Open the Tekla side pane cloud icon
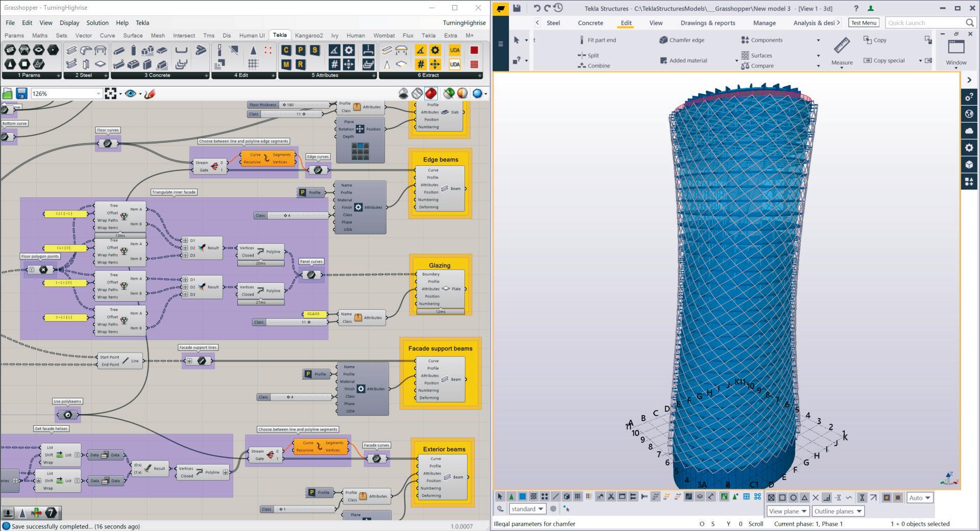 [969, 131]
